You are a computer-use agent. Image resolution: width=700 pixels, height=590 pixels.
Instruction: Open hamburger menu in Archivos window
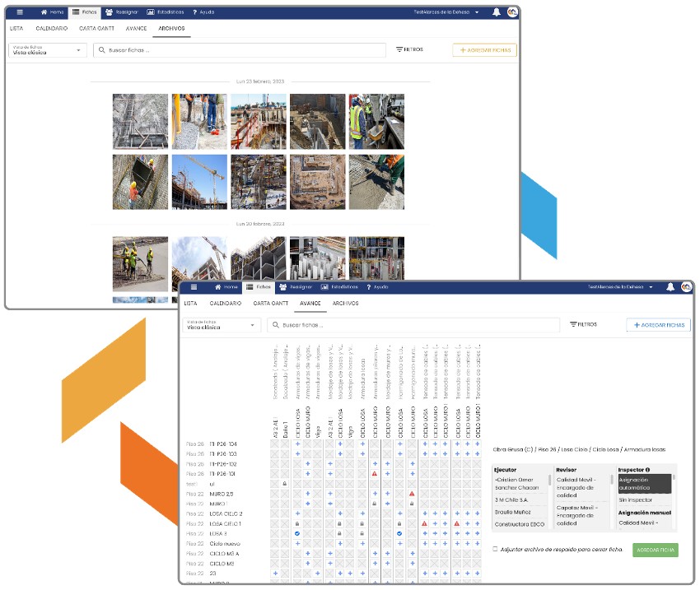click(20, 12)
